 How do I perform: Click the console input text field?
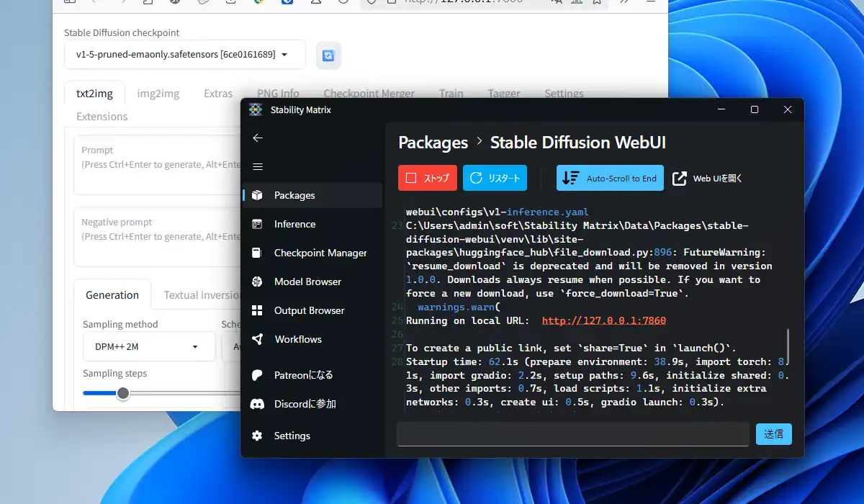(574, 434)
